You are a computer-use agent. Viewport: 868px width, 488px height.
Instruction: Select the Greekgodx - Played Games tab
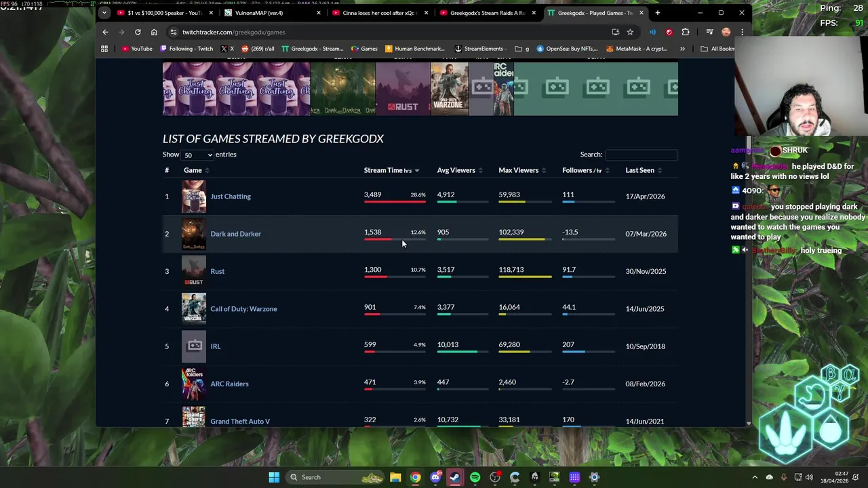click(595, 13)
